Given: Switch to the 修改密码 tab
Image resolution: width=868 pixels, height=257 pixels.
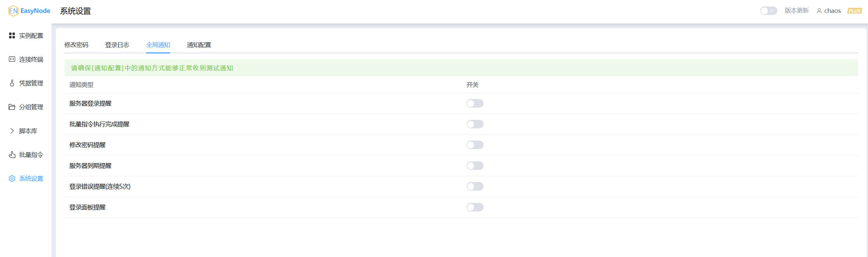Looking at the screenshot, I should point(76,45).
